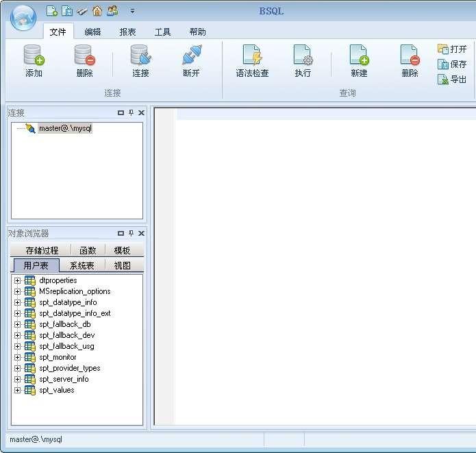
Task: Expand the spt_fallback_db table node
Action: (17, 324)
